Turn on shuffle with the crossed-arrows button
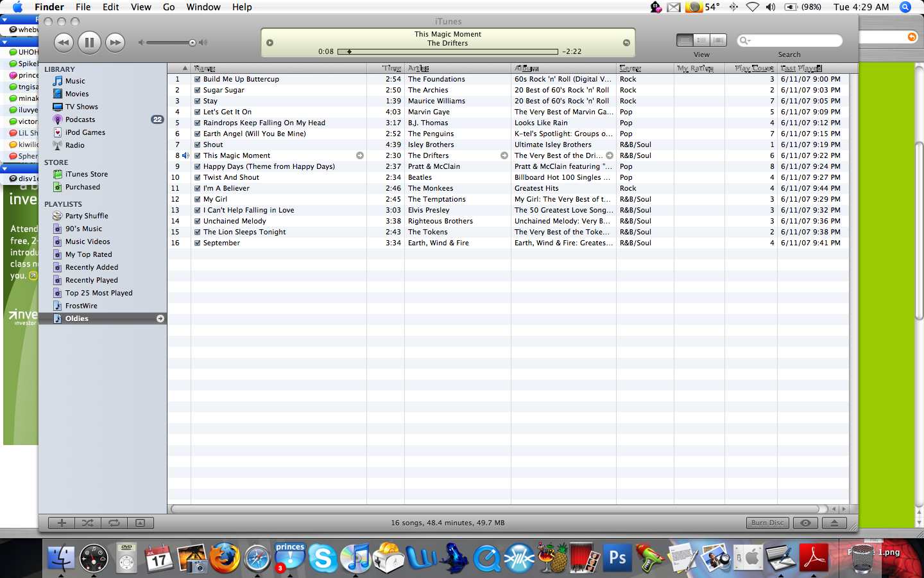The image size is (924, 578). [x=88, y=523]
